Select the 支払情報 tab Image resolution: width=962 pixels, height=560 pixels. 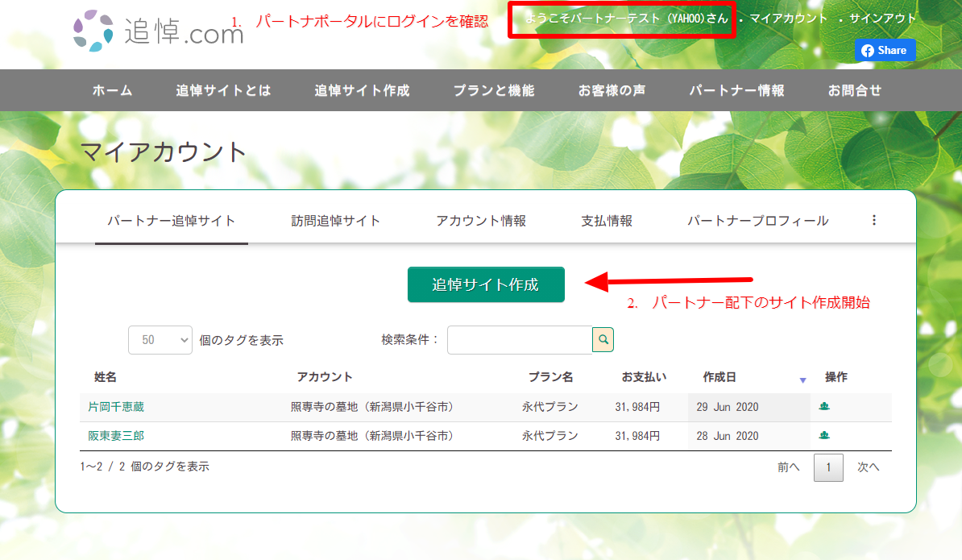point(607,221)
